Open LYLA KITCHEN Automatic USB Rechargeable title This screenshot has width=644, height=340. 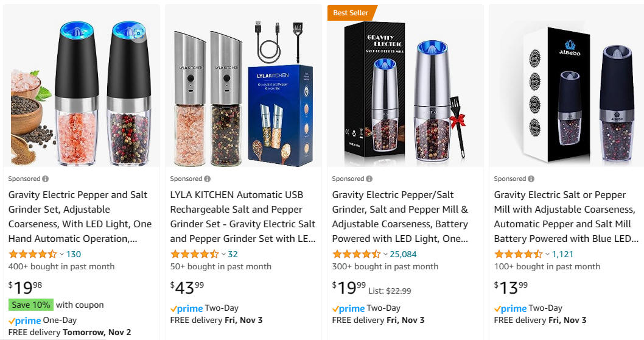[243, 217]
